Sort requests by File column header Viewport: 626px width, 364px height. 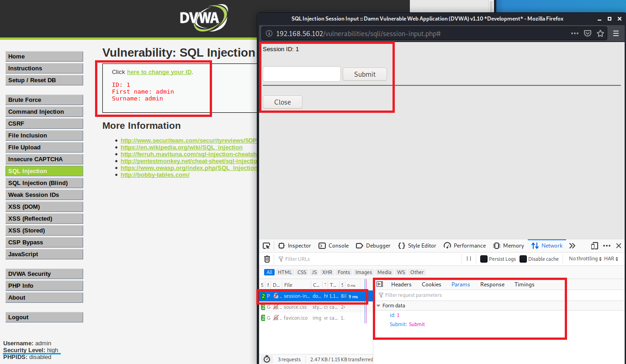coord(296,285)
